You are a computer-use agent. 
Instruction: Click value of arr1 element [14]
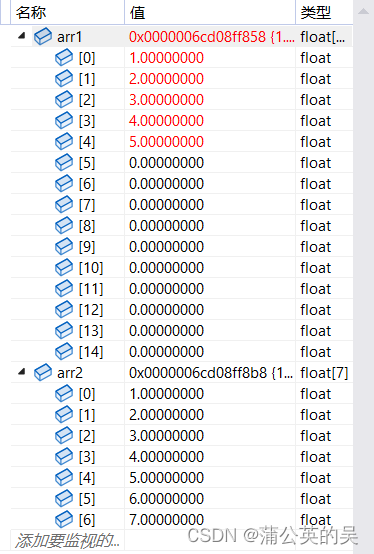(166, 352)
